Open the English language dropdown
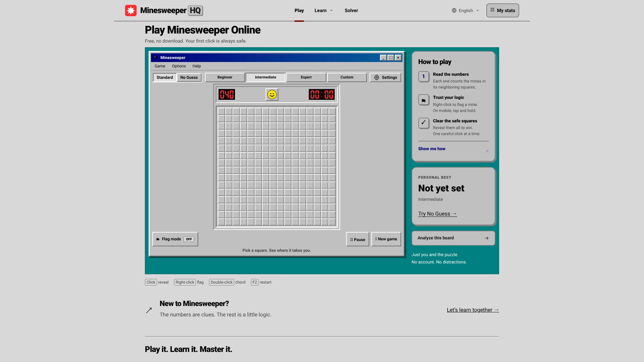Viewport: 644px width, 362px height. (x=466, y=10)
